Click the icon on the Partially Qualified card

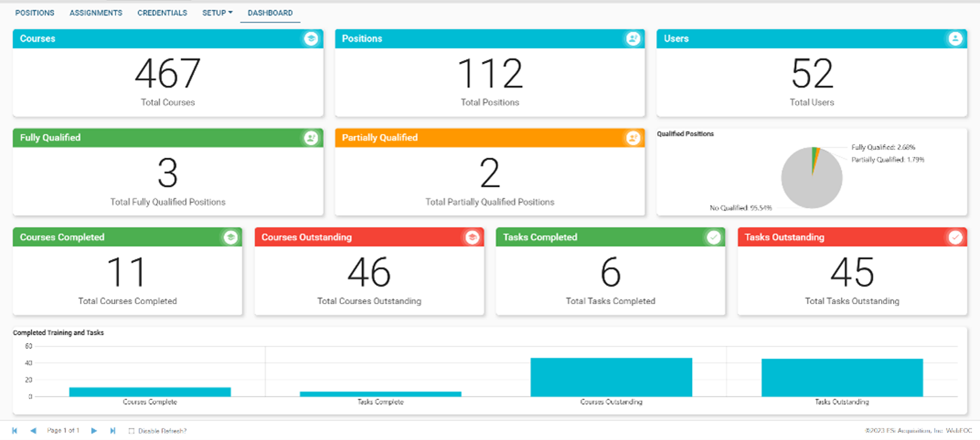tap(633, 137)
